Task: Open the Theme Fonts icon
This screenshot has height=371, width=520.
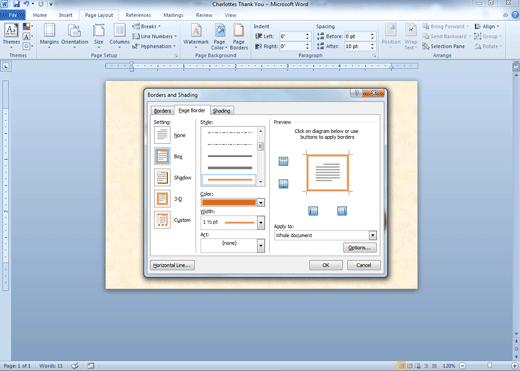Action: click(27, 36)
